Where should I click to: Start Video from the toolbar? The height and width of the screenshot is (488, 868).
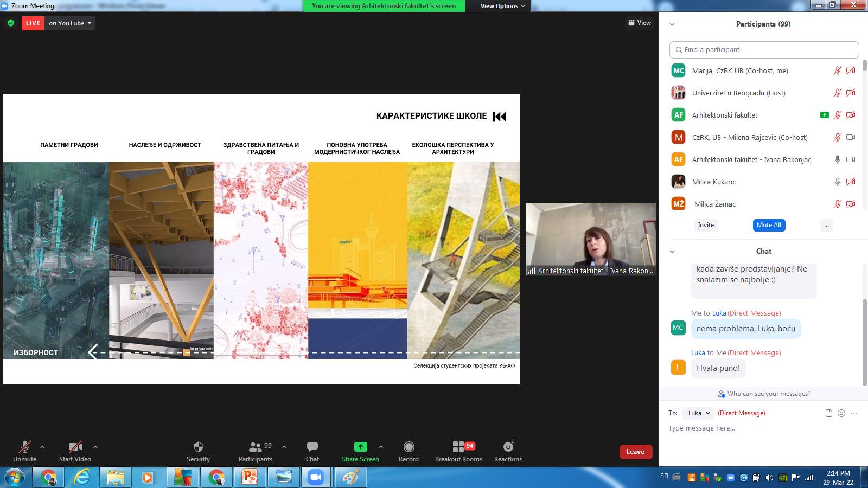(x=75, y=447)
